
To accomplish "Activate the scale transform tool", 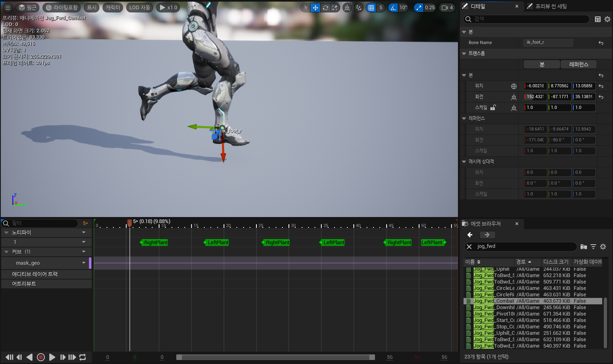I will pos(335,8).
